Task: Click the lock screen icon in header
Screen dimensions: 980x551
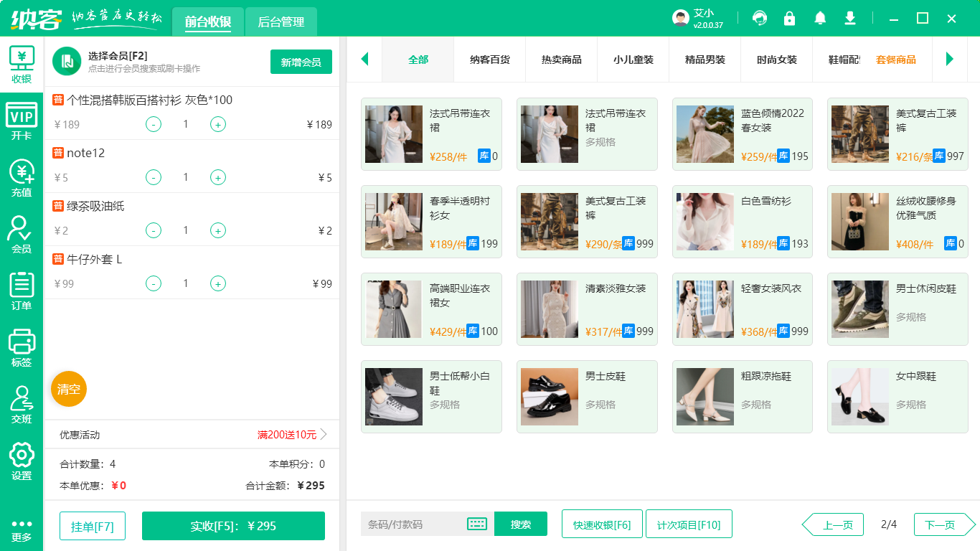Action: (790, 18)
